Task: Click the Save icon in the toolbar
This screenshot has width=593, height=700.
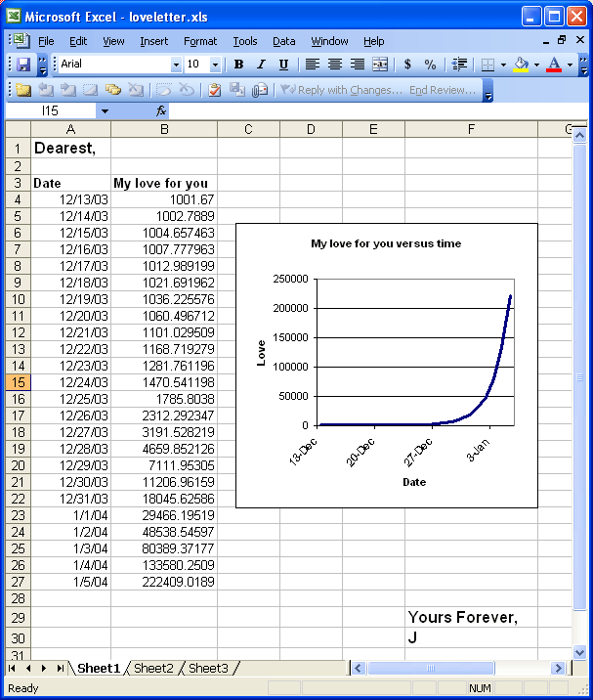Action: point(23,65)
